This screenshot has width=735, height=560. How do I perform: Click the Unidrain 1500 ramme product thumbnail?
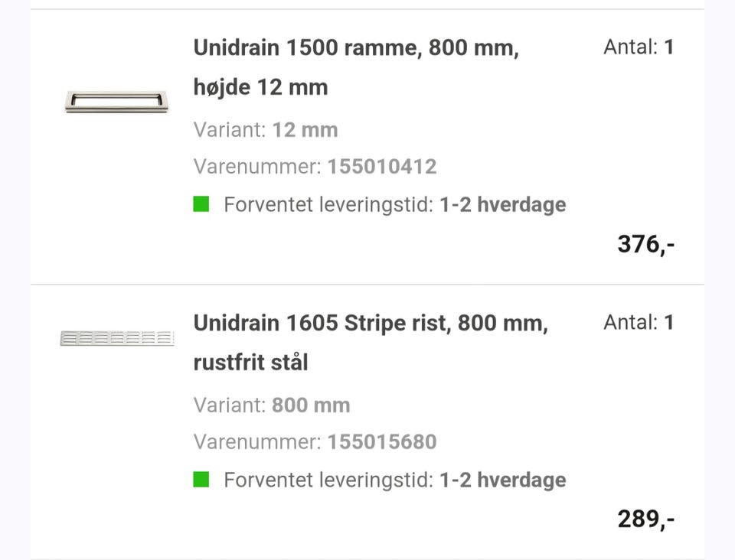coord(116,101)
